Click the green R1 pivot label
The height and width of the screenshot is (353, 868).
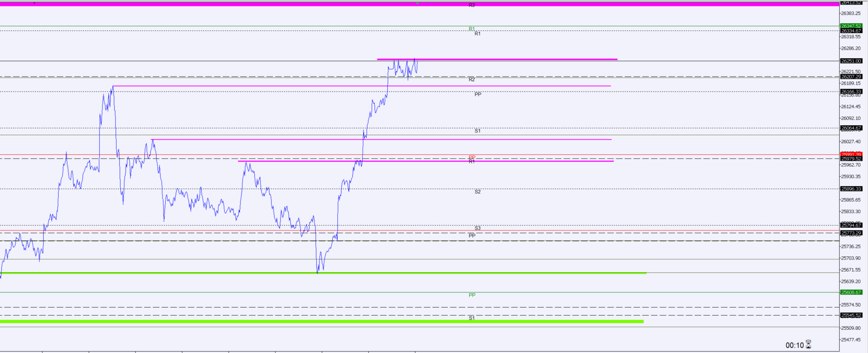472,29
